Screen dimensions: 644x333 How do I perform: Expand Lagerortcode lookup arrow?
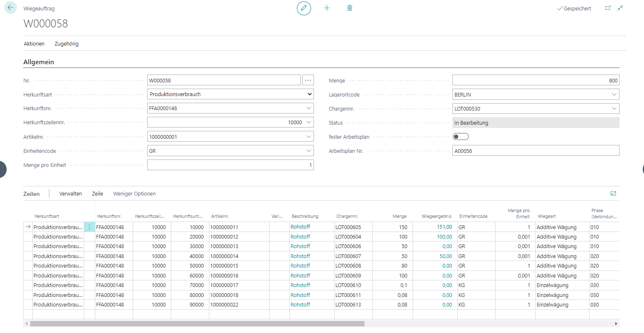(614, 94)
